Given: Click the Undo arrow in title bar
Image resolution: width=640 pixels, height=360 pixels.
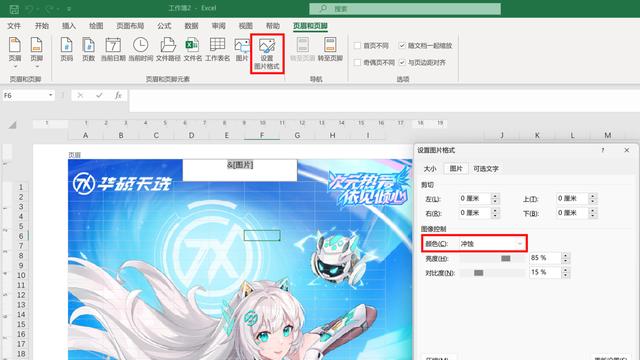Looking at the screenshot, I should pos(29,9).
